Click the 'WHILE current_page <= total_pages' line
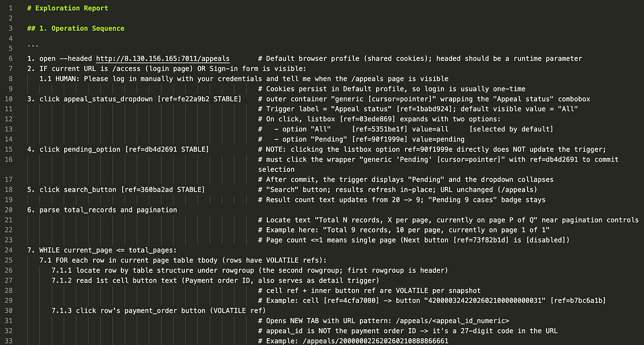Image resolution: width=644 pixels, height=345 pixels. 102,250
